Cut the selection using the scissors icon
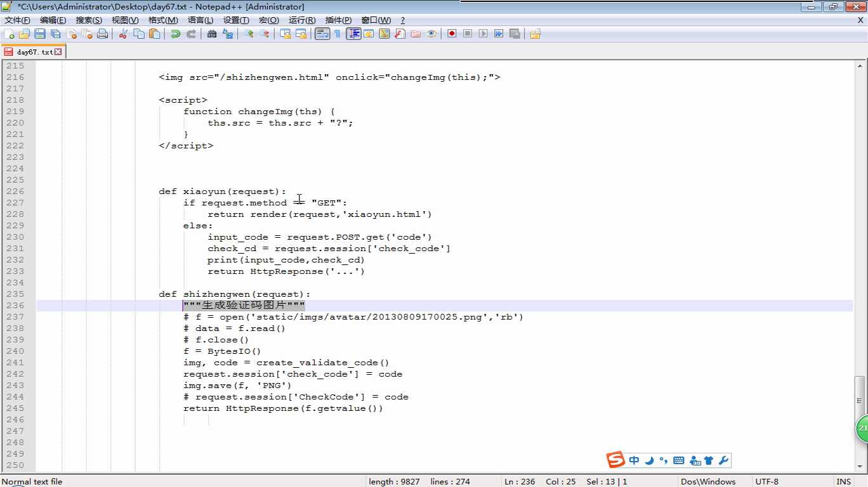868x487 pixels. [123, 34]
